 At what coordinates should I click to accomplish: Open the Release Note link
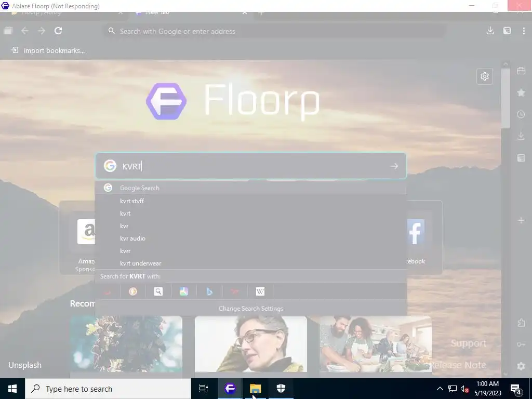458,365
